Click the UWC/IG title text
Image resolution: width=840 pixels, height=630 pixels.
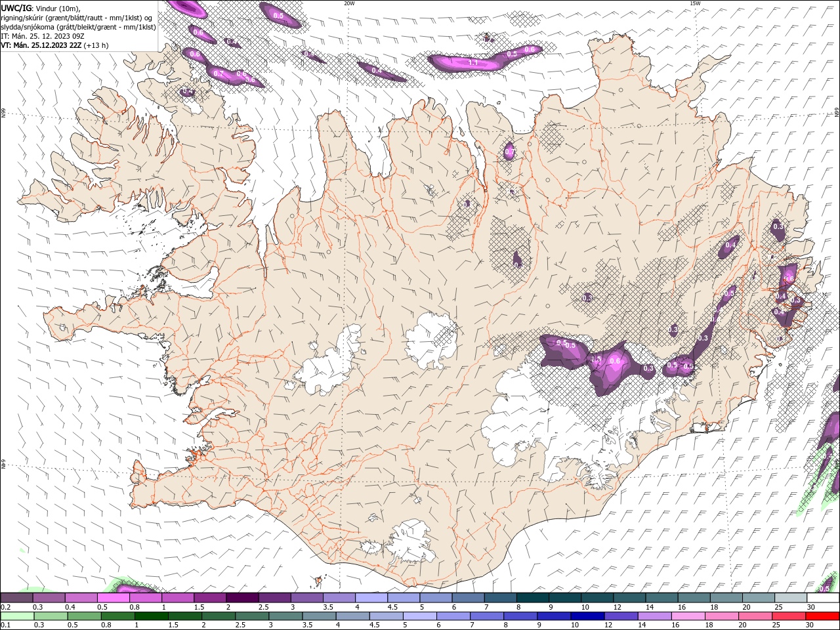tap(16, 7)
